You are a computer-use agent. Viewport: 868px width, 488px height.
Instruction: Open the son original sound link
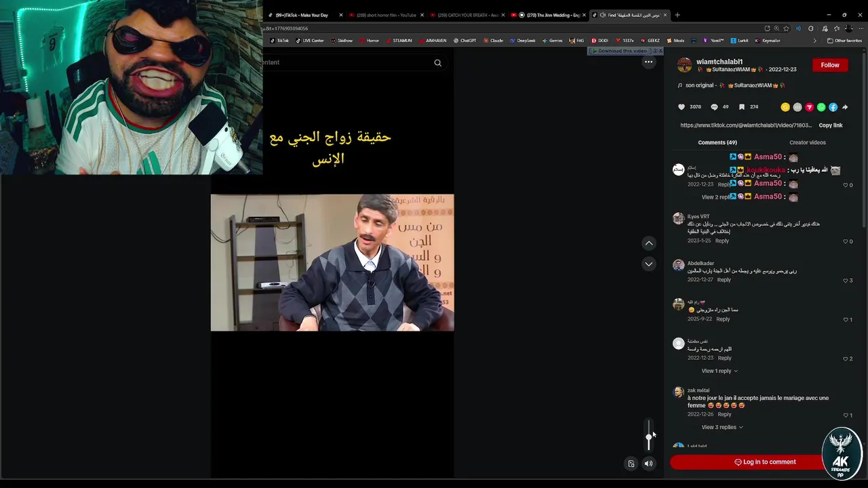[731, 85]
